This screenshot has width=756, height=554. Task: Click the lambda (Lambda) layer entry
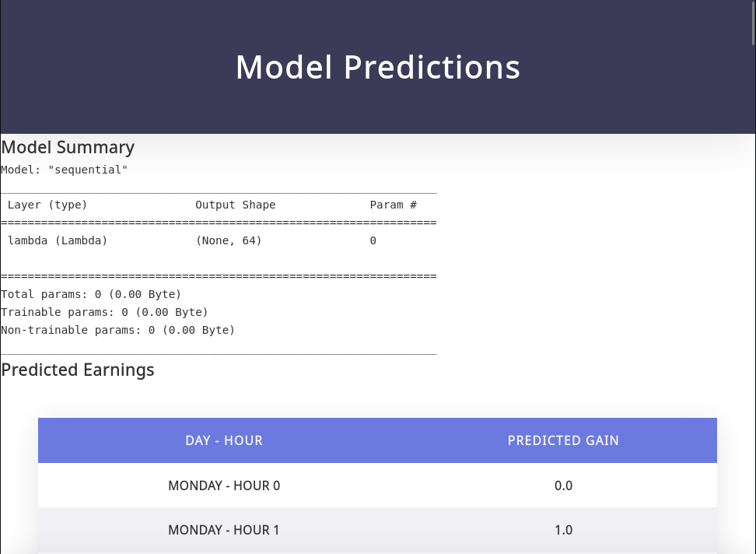click(58, 241)
